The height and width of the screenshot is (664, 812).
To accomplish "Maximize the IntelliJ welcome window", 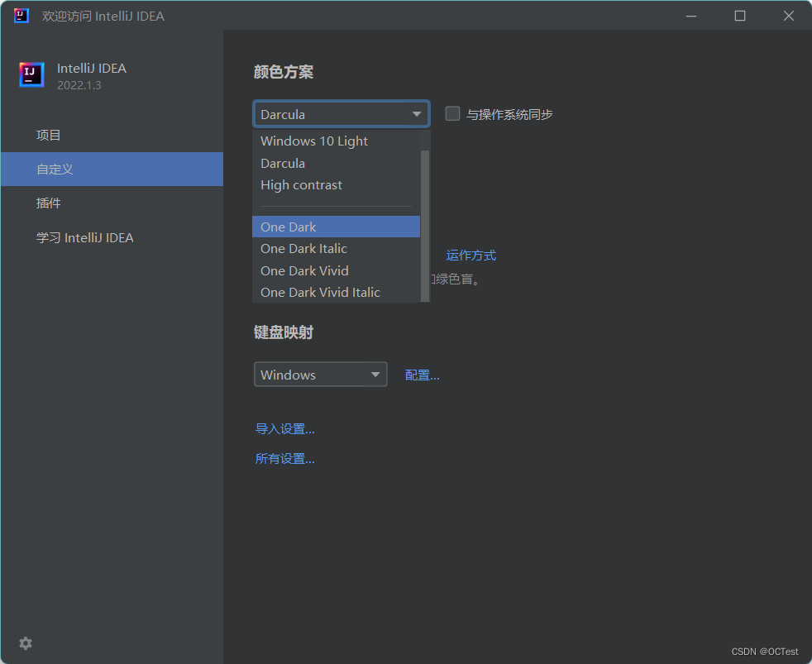I will tap(740, 16).
